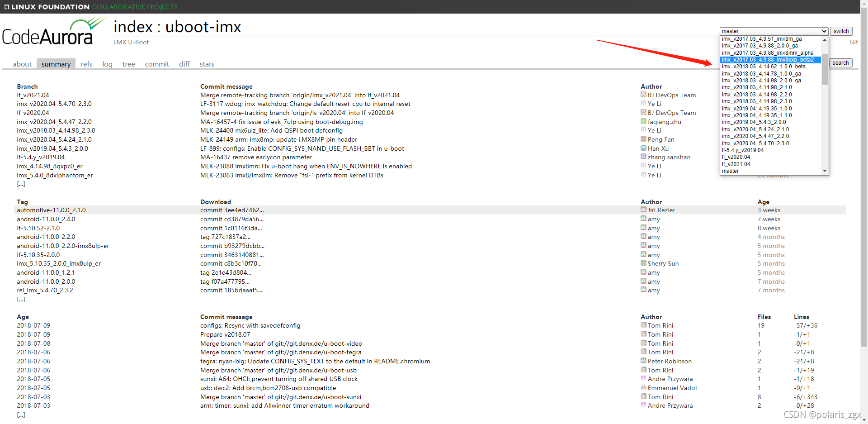Click the search button
This screenshot has height=424, width=868.
point(840,63)
